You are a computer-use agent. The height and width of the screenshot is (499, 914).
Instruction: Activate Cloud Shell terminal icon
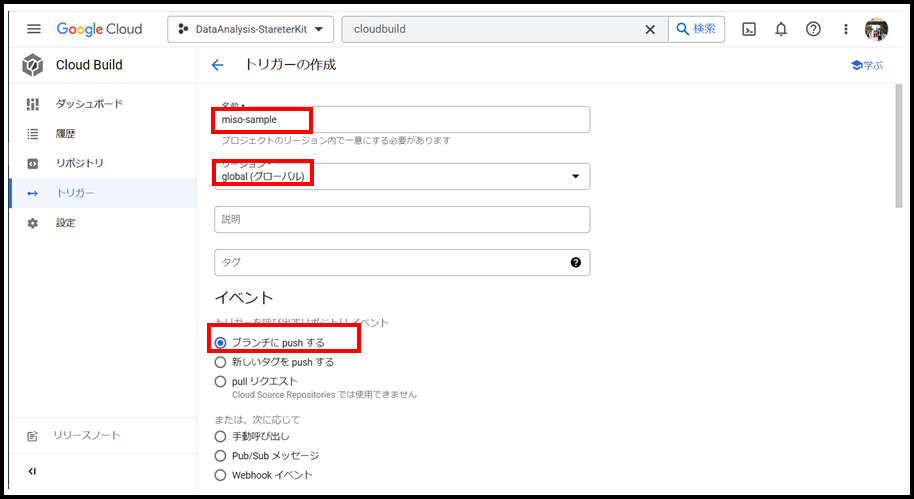tap(749, 29)
